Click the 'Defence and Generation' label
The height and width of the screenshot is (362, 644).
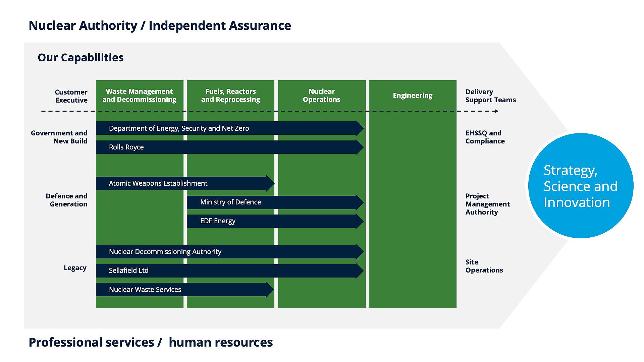tap(67, 200)
